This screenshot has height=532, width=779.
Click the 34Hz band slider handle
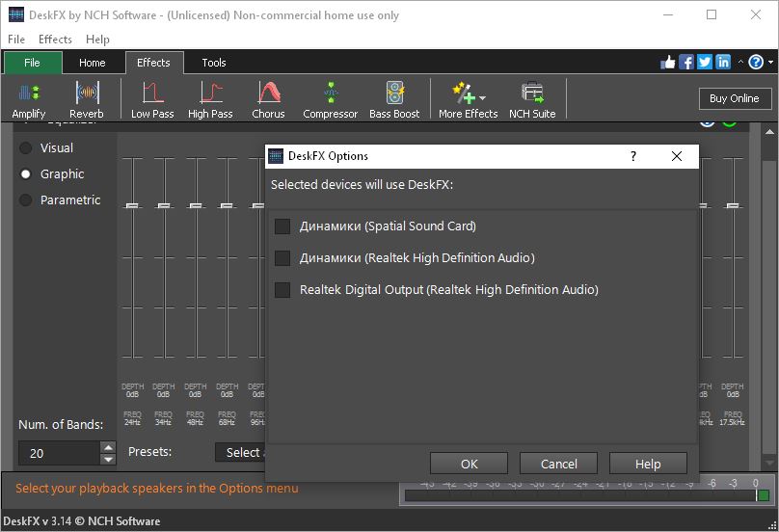coord(164,205)
